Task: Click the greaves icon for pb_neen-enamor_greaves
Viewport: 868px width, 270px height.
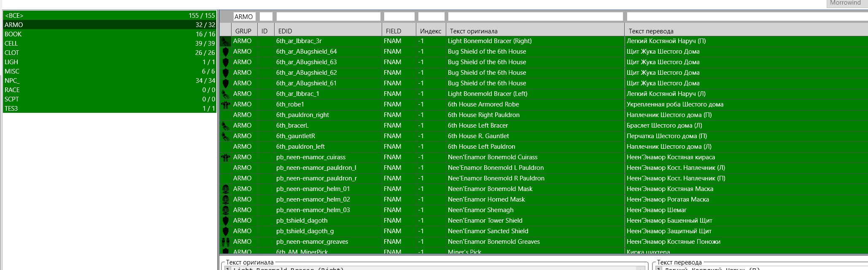Action: coord(226,242)
